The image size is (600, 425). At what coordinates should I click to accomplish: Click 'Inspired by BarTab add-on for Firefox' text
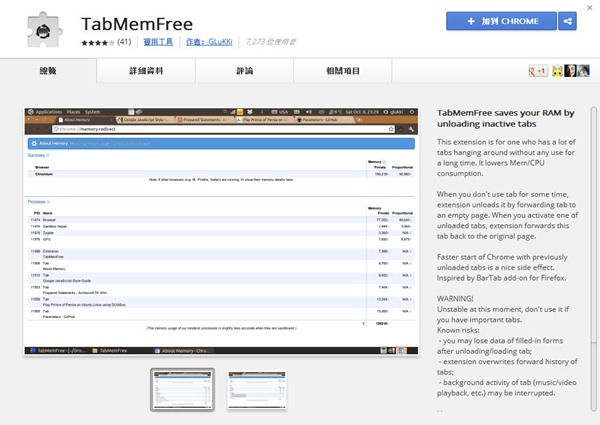[x=501, y=278]
